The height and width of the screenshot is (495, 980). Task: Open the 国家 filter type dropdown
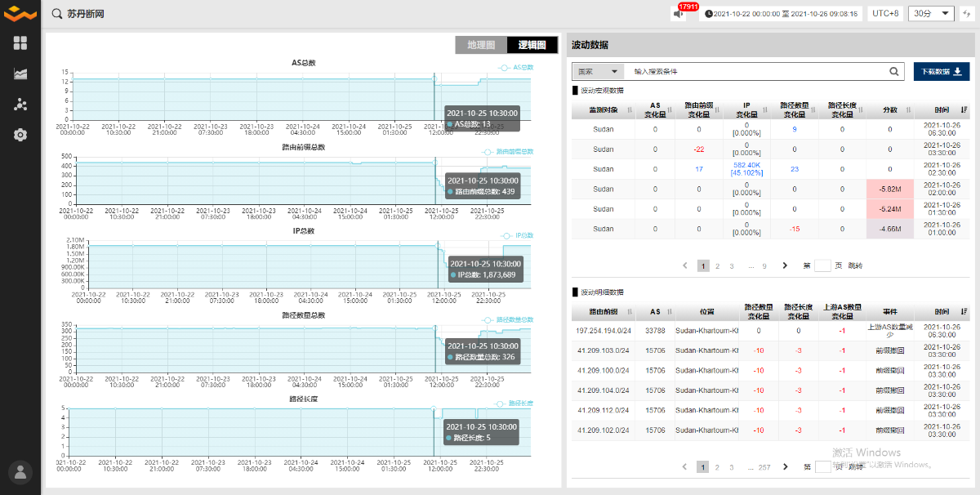coord(598,71)
